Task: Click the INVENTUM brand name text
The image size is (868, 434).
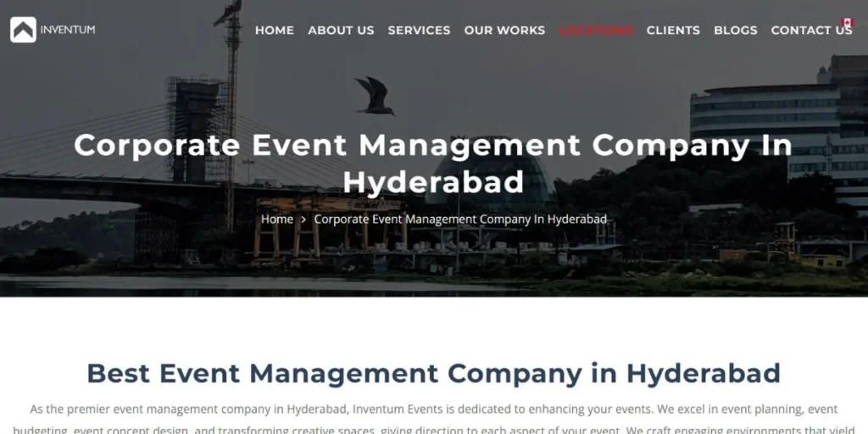Action: [x=68, y=30]
